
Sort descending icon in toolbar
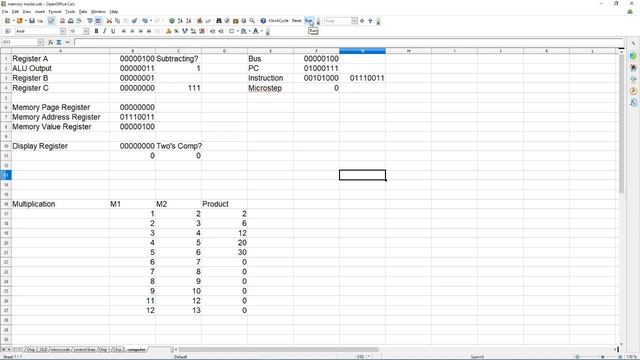pos(189,21)
